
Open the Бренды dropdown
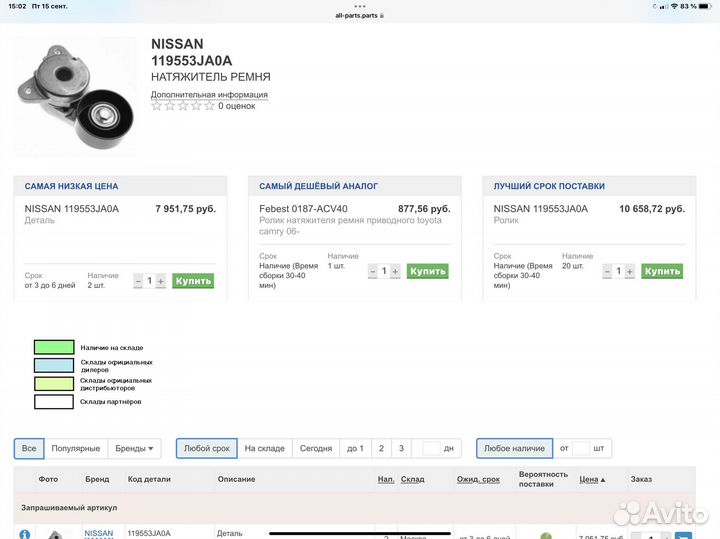coord(134,448)
